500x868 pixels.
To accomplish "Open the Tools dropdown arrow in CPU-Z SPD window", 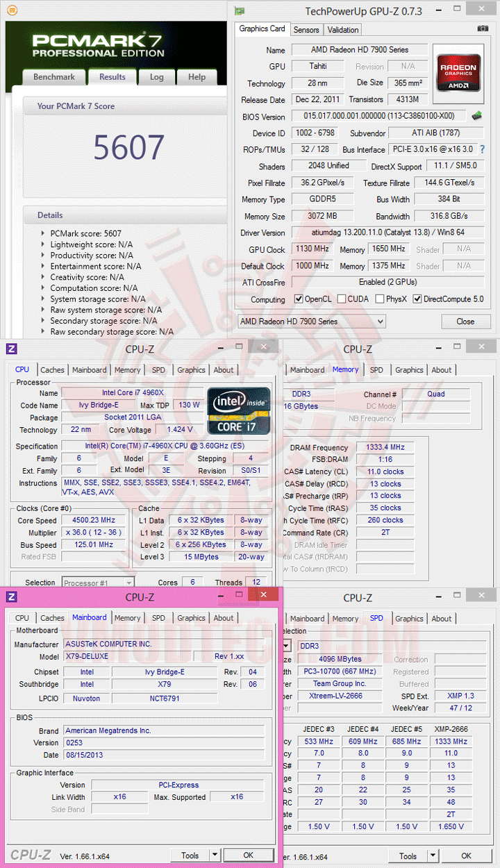I will [433, 856].
